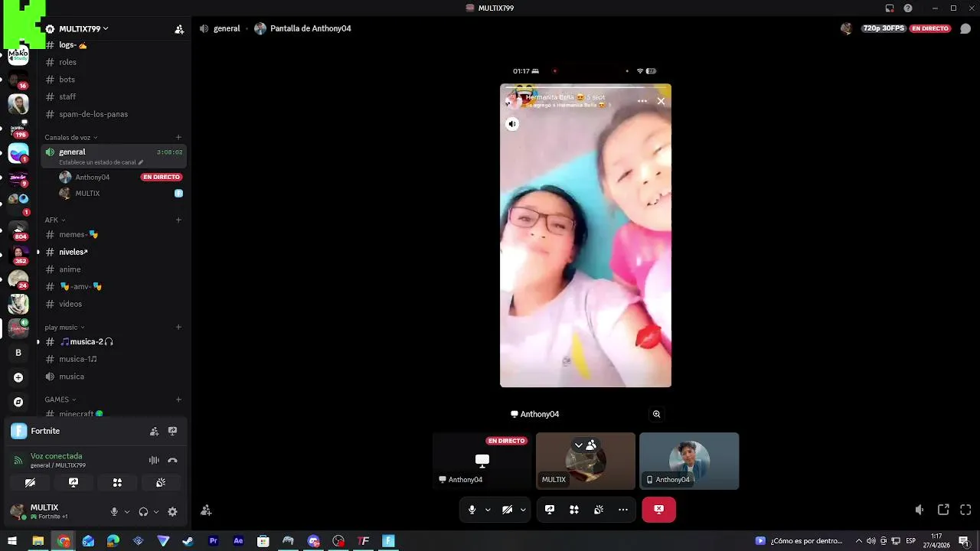This screenshot has width=980, height=551.
Task: Open soundboard button in the voice panel
Action: click(161, 483)
